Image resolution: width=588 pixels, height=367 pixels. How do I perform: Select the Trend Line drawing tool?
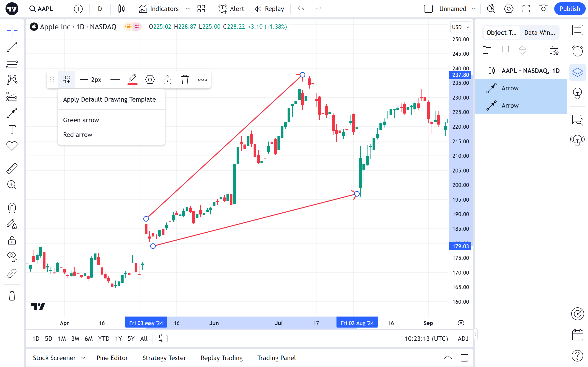[12, 47]
